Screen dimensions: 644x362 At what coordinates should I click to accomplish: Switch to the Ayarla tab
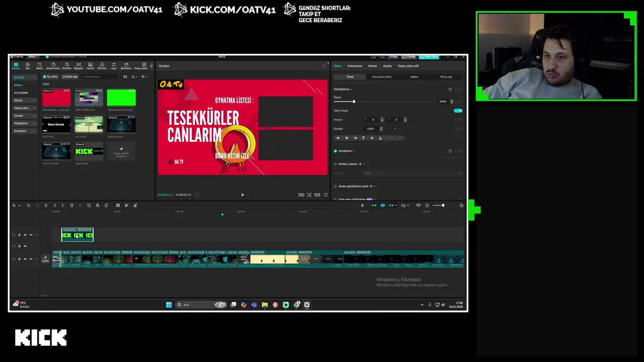click(x=387, y=66)
